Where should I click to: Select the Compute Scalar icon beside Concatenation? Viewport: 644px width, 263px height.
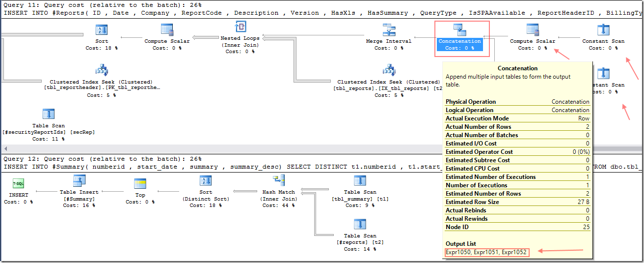(x=533, y=30)
